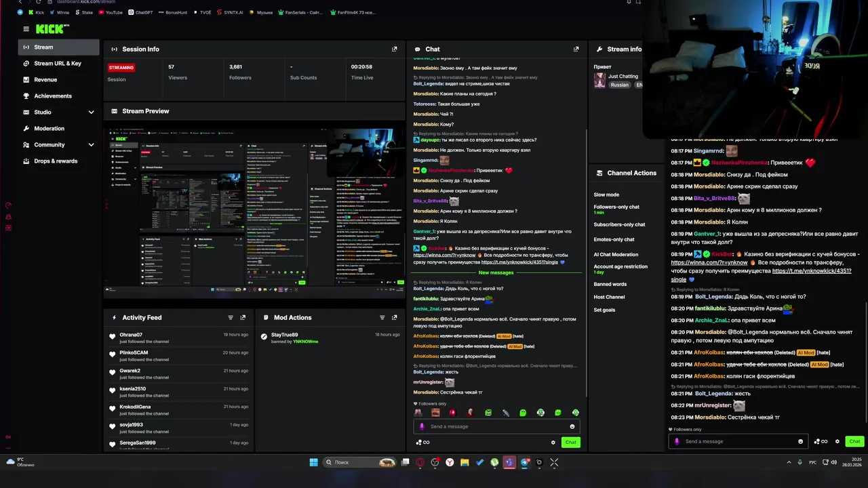Open emoji picker in the right pop-out chat input
868x488 pixels.
801,441
